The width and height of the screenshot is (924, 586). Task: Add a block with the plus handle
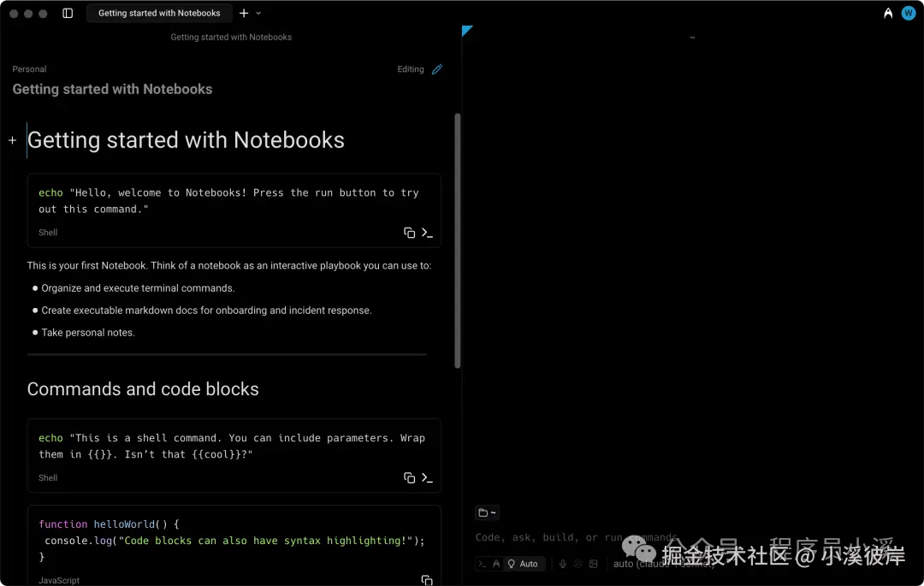[12, 140]
